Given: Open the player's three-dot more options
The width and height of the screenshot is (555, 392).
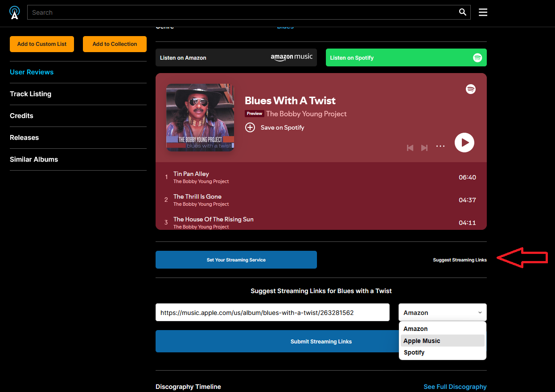Looking at the screenshot, I should point(440,147).
